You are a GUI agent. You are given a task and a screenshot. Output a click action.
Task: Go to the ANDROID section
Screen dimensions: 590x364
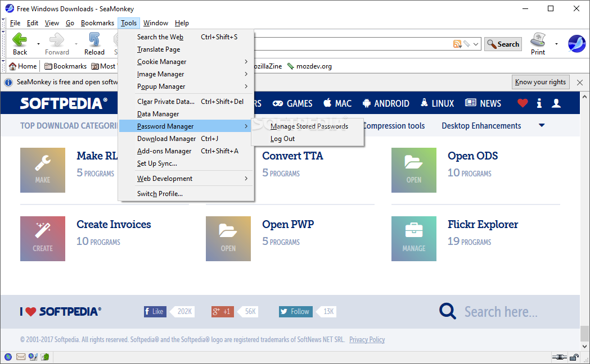(386, 103)
